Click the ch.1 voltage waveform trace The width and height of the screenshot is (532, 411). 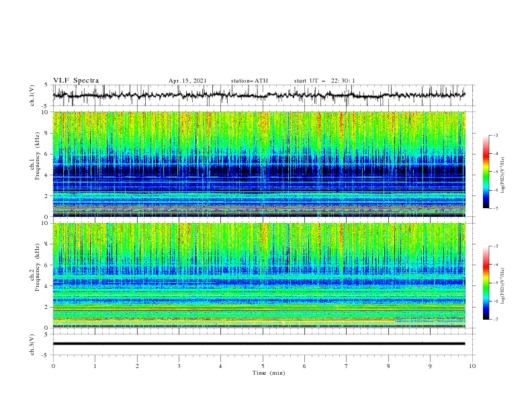click(x=259, y=95)
